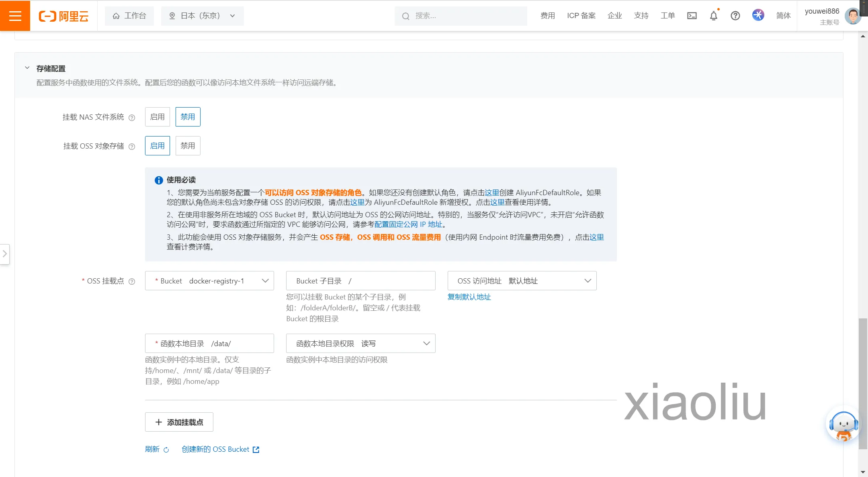
Task: Switch language via 简体
Action: tap(783, 16)
